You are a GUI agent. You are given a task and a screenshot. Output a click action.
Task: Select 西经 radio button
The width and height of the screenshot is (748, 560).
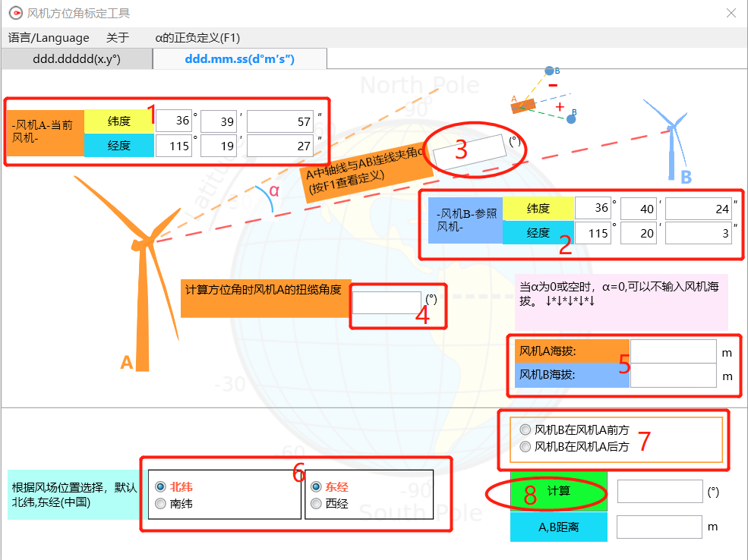click(317, 503)
